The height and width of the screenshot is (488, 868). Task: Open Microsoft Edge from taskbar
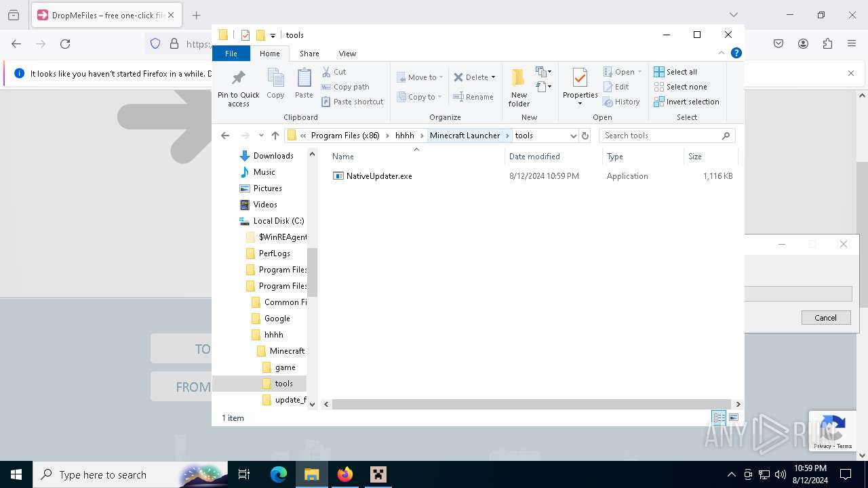point(279,474)
